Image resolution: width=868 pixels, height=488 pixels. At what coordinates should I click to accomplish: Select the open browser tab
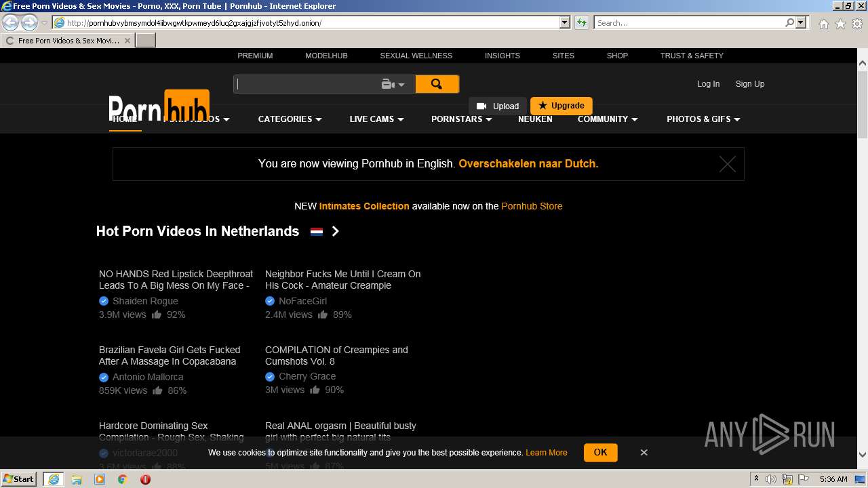[67, 41]
